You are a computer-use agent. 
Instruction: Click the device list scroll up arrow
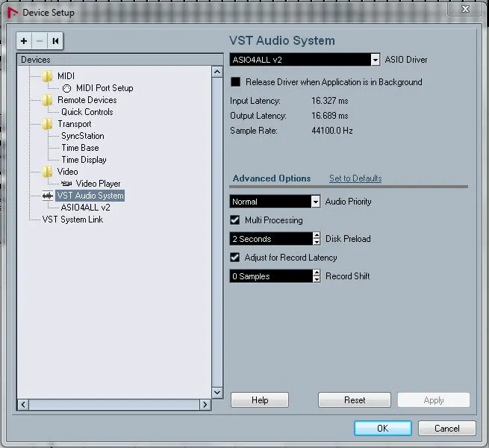coord(217,72)
